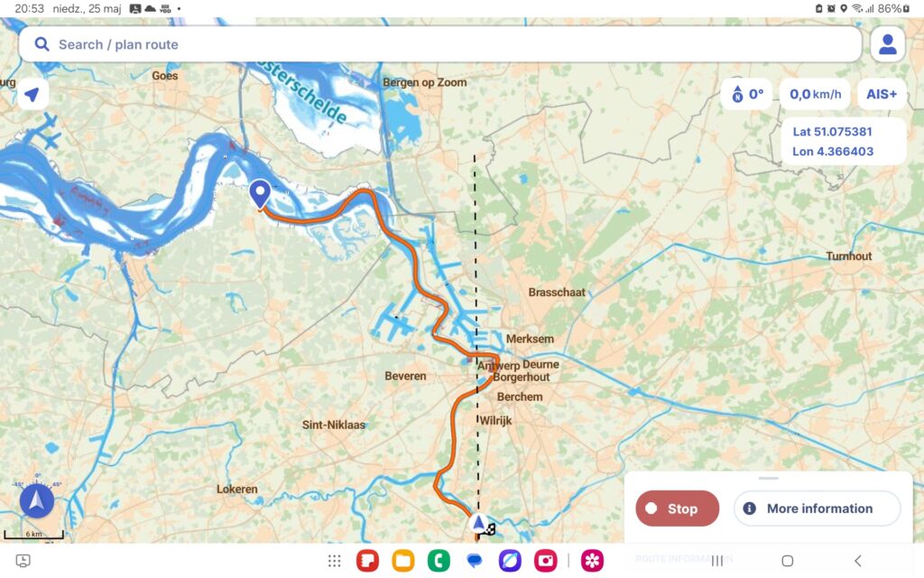Open the speed 0,0 km/h widget
This screenshot has height=578, width=924.
[815, 94]
